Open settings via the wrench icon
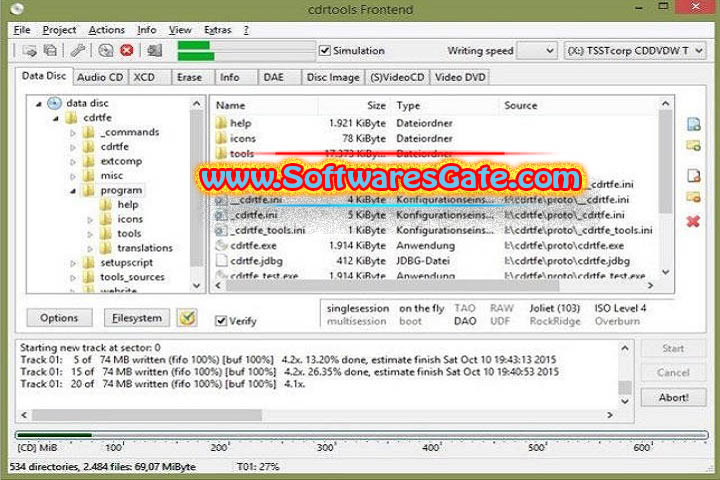Image resolution: width=720 pixels, height=480 pixels. (78, 51)
